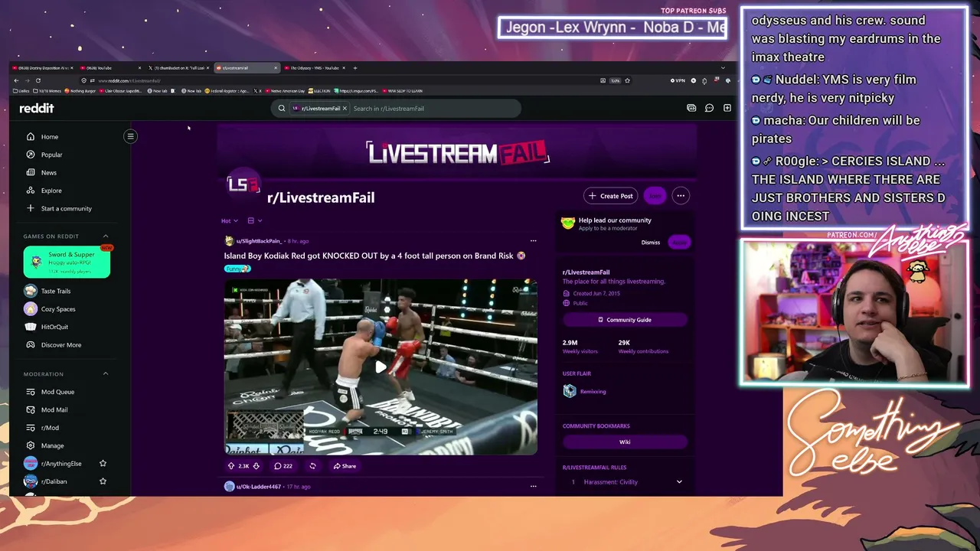Open the overflow menu for SlightBackPain_ post
The height and width of the screenshot is (551, 980).
pyautogui.click(x=534, y=241)
